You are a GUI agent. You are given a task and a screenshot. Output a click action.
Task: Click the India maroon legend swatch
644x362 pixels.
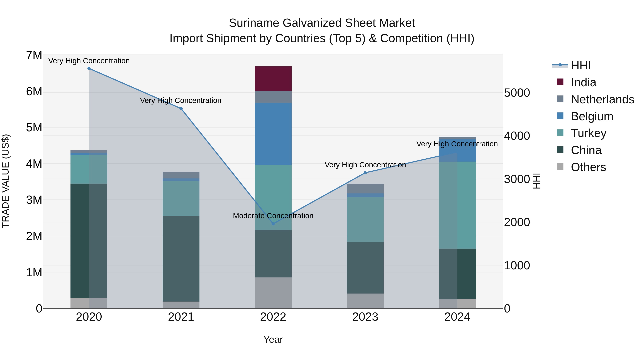pos(560,82)
